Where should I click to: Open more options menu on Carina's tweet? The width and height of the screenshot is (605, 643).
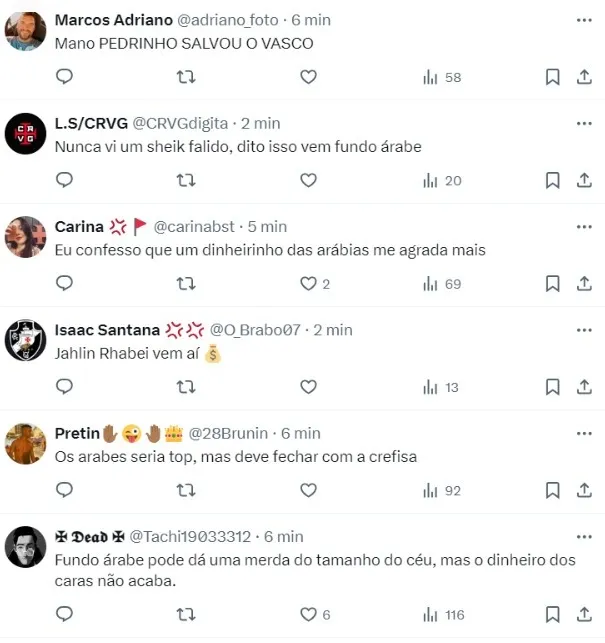pyautogui.click(x=584, y=227)
